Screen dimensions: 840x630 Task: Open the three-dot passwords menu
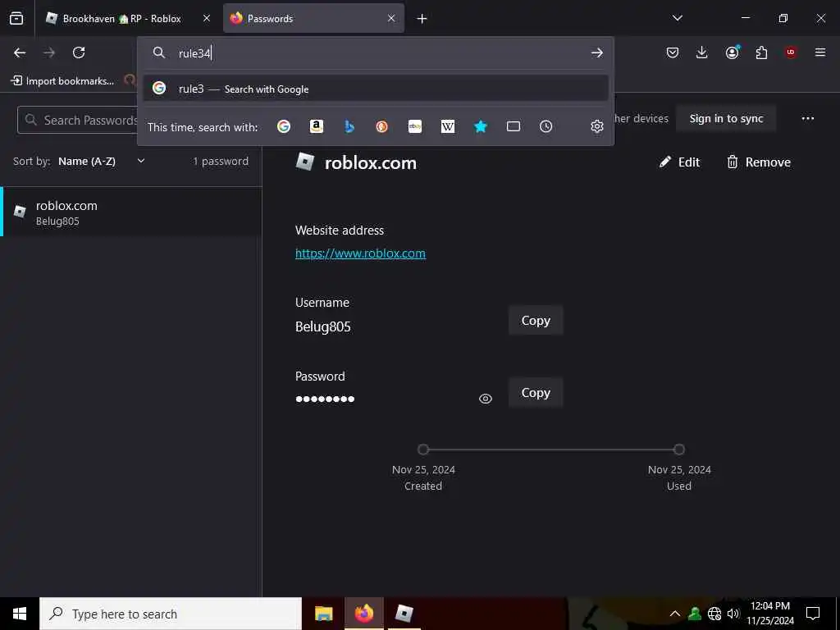point(808,118)
